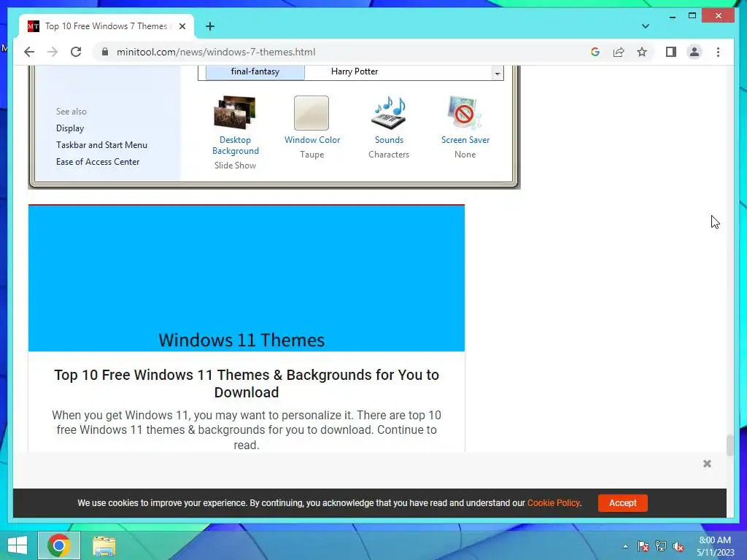This screenshot has height=560, width=747.
Task: Go back using the browser back arrow
Action: pos(29,52)
